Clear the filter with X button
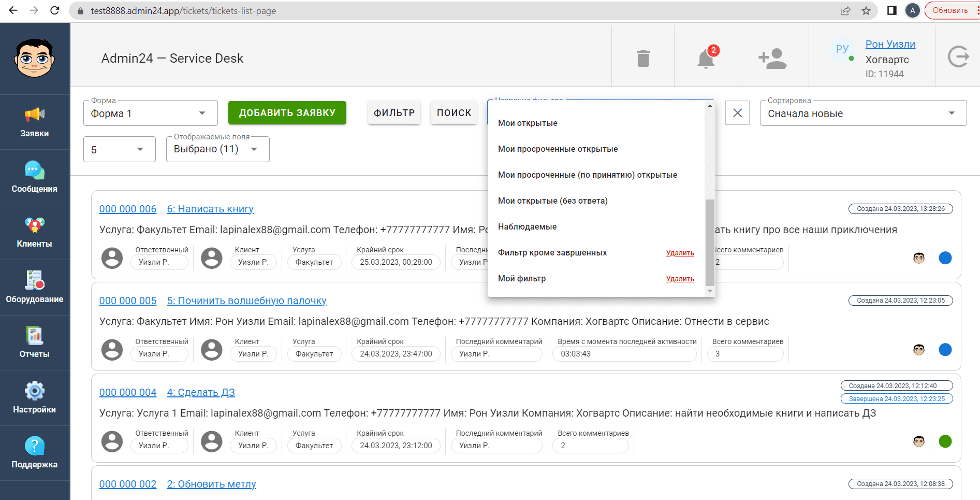The height and width of the screenshot is (500, 980). click(x=737, y=113)
